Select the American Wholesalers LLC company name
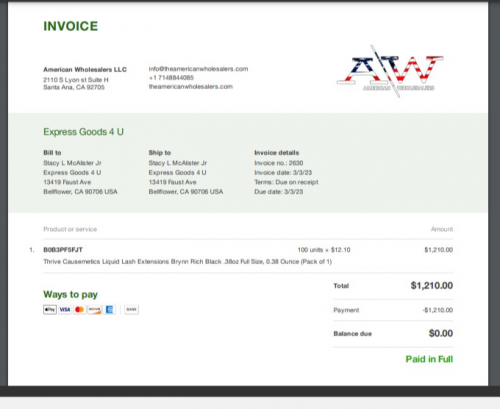 click(x=85, y=69)
